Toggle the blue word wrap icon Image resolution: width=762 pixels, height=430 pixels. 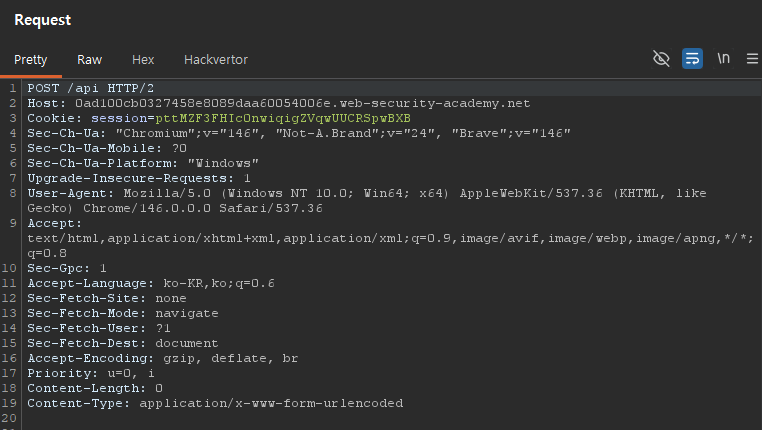(692, 59)
